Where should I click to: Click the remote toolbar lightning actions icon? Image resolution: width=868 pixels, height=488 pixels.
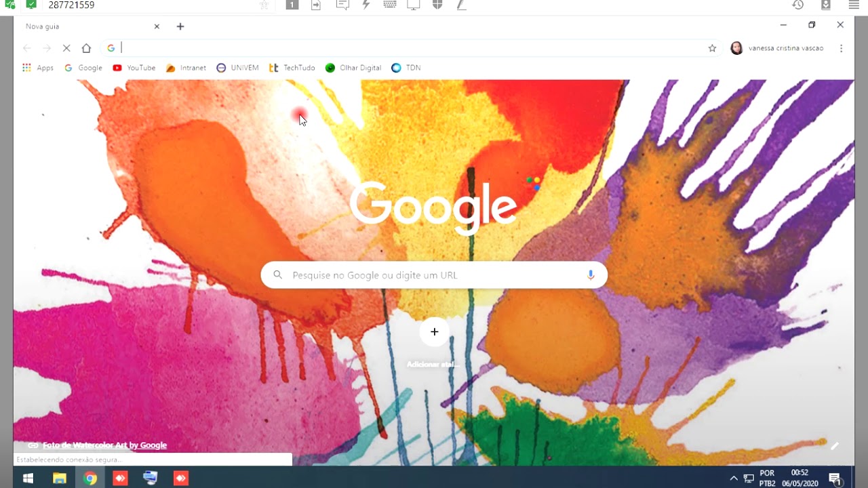366,5
